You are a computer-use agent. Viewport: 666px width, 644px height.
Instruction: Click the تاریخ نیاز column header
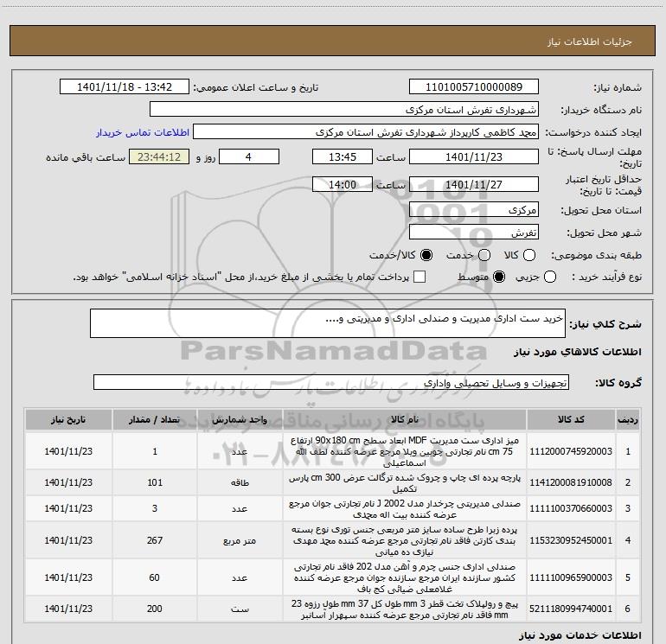[68, 420]
